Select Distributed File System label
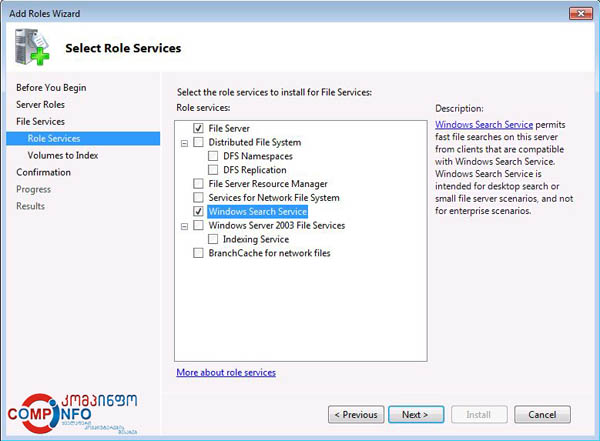Image resolution: width=600 pixels, height=441 pixels. point(254,142)
